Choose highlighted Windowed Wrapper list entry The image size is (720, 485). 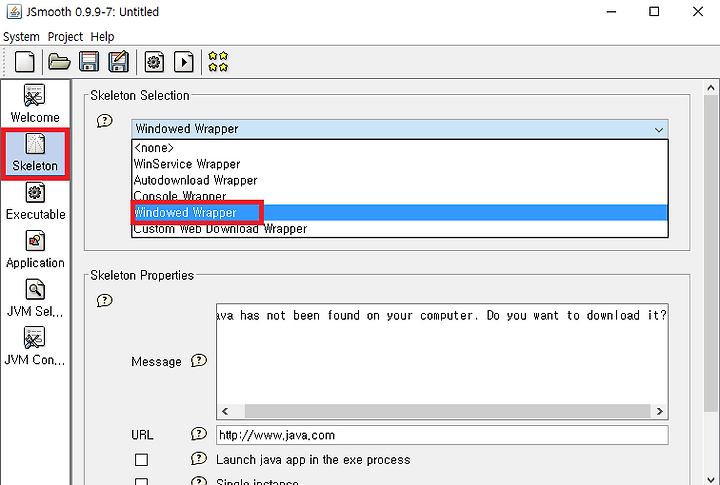tap(399, 213)
